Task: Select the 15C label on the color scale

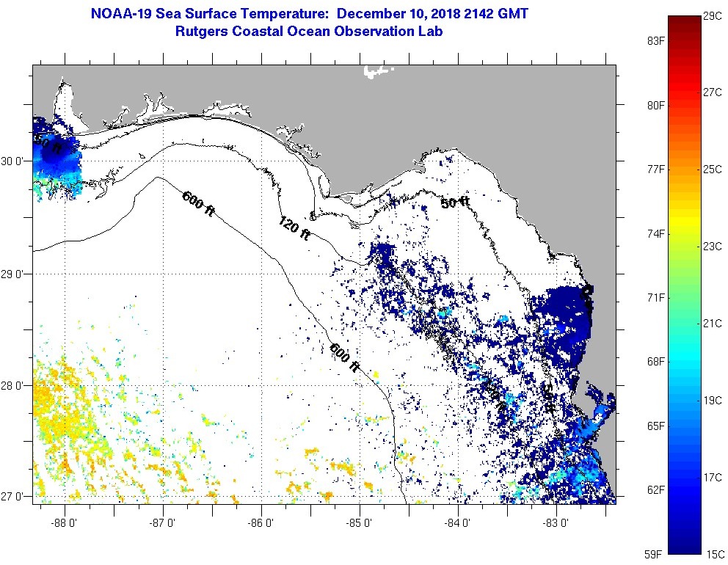Action: click(x=712, y=553)
